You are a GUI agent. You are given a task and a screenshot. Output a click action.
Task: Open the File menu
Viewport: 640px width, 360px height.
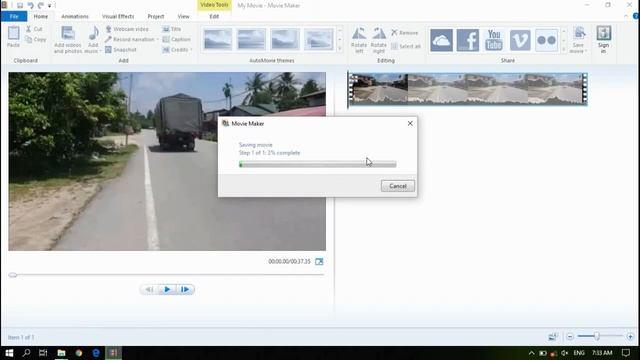point(14,16)
